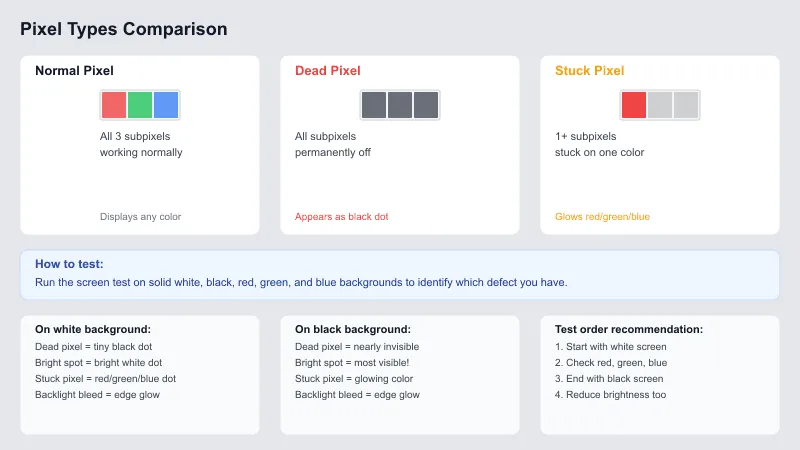Select the red "Dead Pixel" heading
The height and width of the screenshot is (450, 800).
(327, 71)
